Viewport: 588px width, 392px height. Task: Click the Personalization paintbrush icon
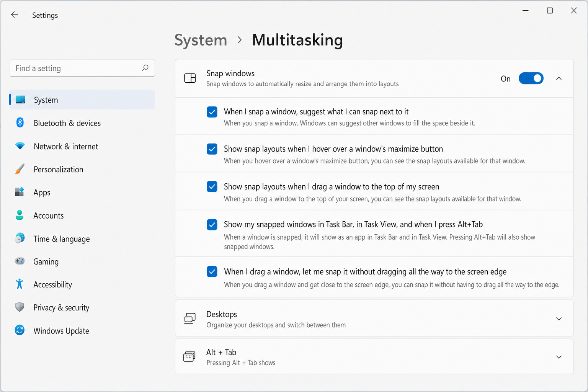20,169
